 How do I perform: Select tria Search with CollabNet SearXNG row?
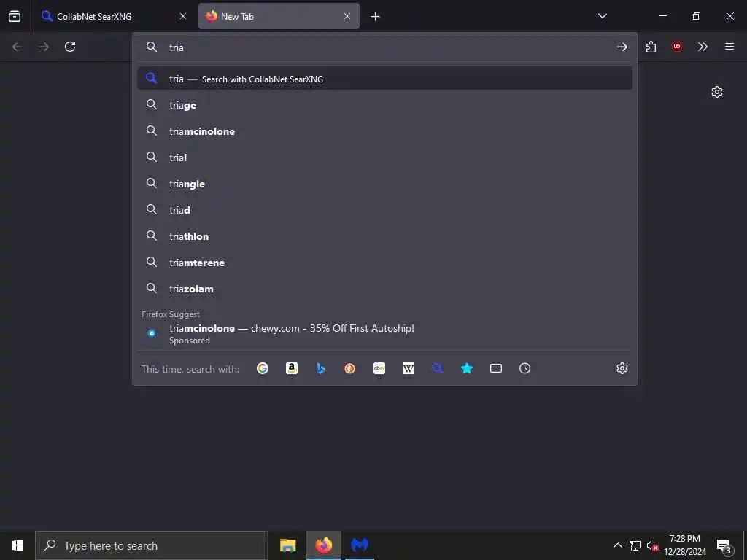385,79
